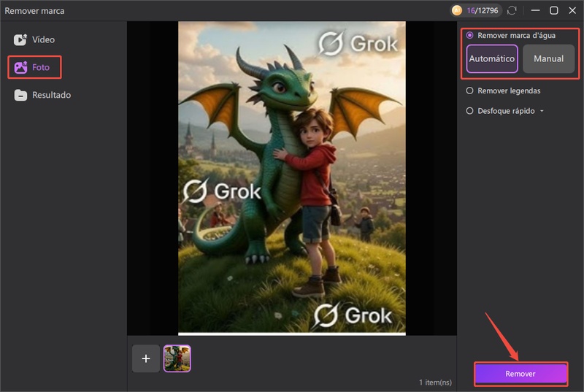Click the 1 item(ns) count label
584x392 pixels.
(x=436, y=383)
